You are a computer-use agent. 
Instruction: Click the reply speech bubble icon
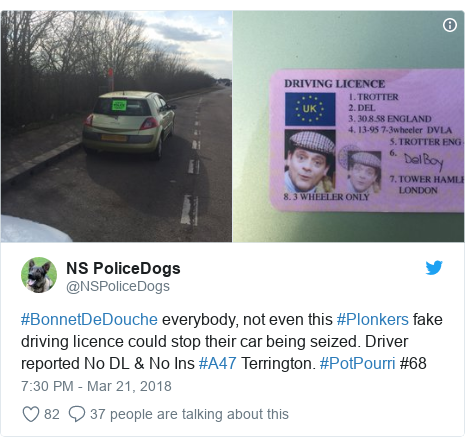(77, 414)
